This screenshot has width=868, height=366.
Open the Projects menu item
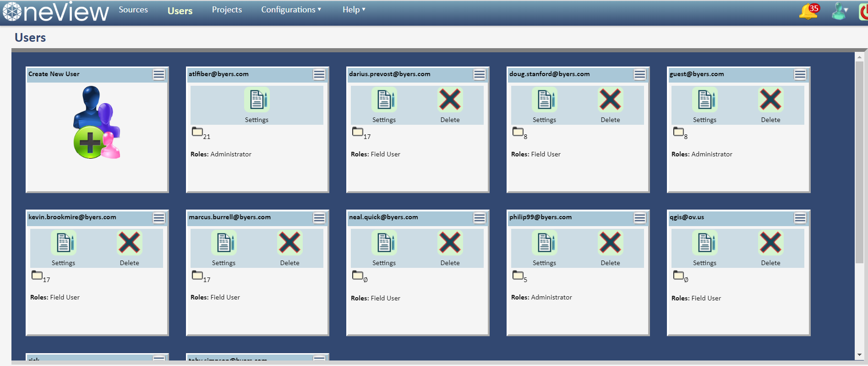coord(227,10)
